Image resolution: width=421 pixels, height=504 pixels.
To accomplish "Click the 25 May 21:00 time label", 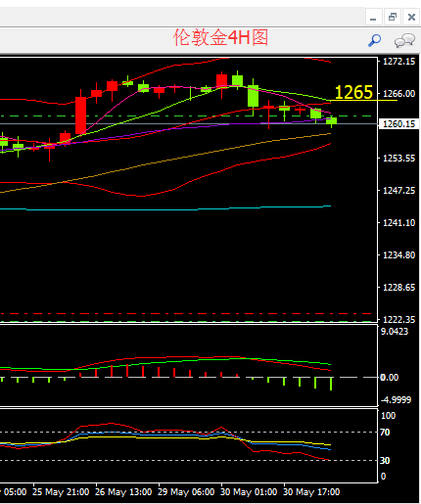I will coord(61,492).
